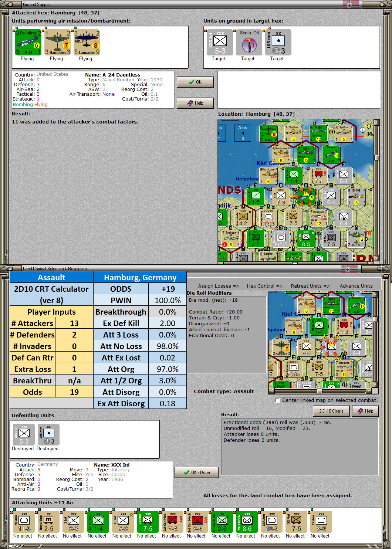Click lower map horizontal scrollbar right arrow
The height and width of the screenshot is (549, 392).
(x=369, y=391)
